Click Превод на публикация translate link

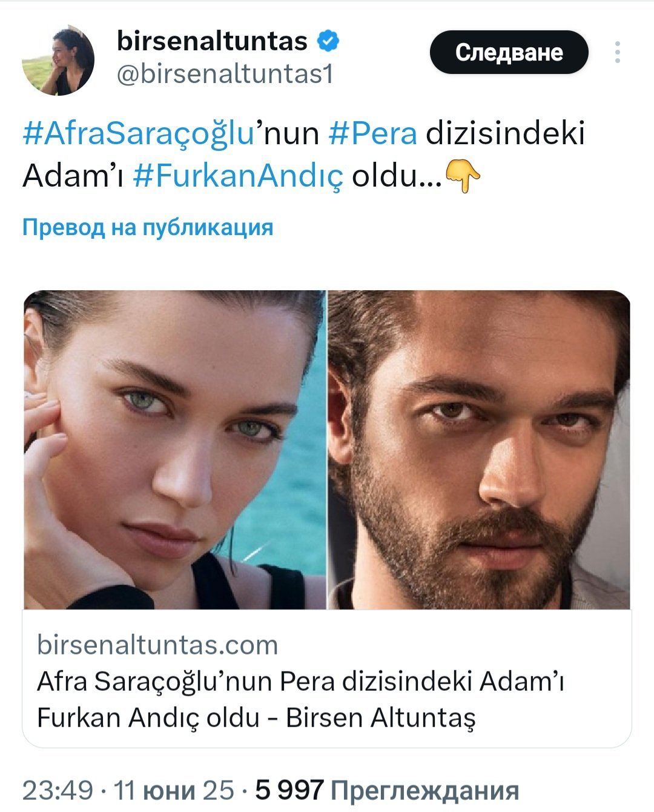coord(148,227)
